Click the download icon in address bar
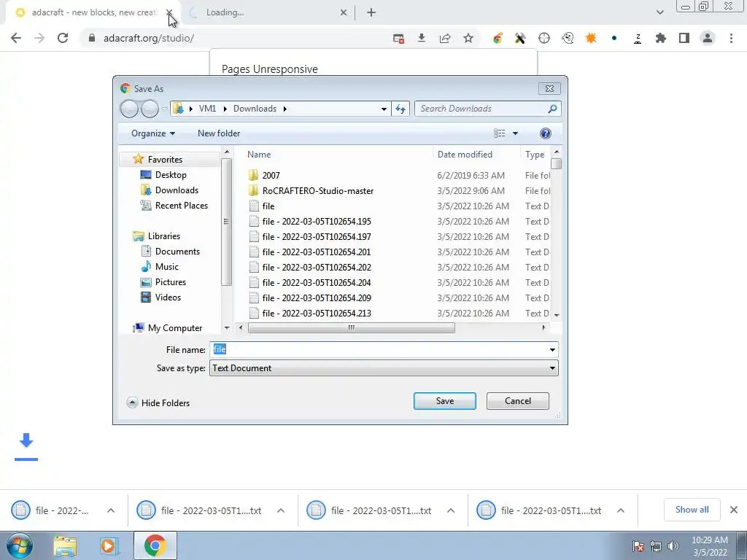The height and width of the screenshot is (560, 747). [422, 38]
